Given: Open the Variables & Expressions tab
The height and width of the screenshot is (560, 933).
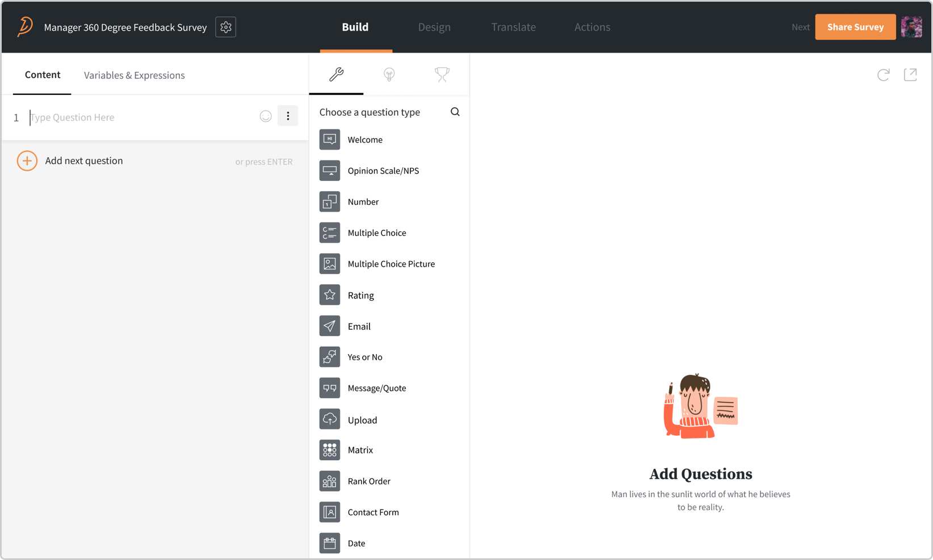Looking at the screenshot, I should pos(134,75).
